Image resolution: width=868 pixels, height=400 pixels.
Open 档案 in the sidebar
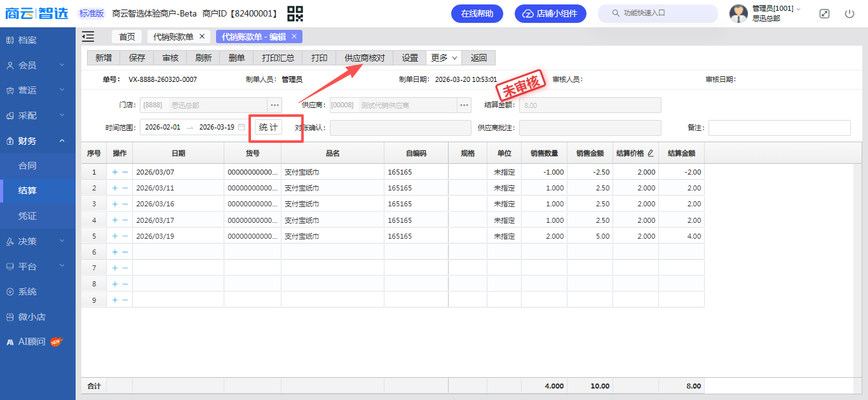[37, 40]
